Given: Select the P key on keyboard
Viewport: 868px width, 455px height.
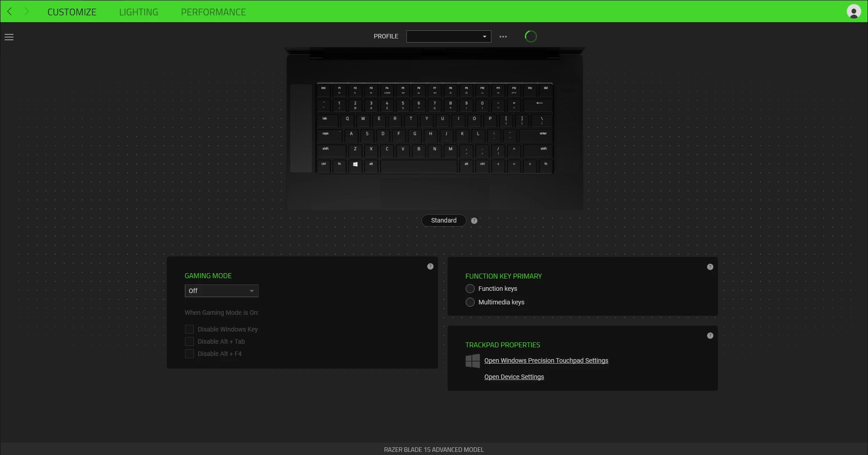Looking at the screenshot, I should click(x=490, y=120).
